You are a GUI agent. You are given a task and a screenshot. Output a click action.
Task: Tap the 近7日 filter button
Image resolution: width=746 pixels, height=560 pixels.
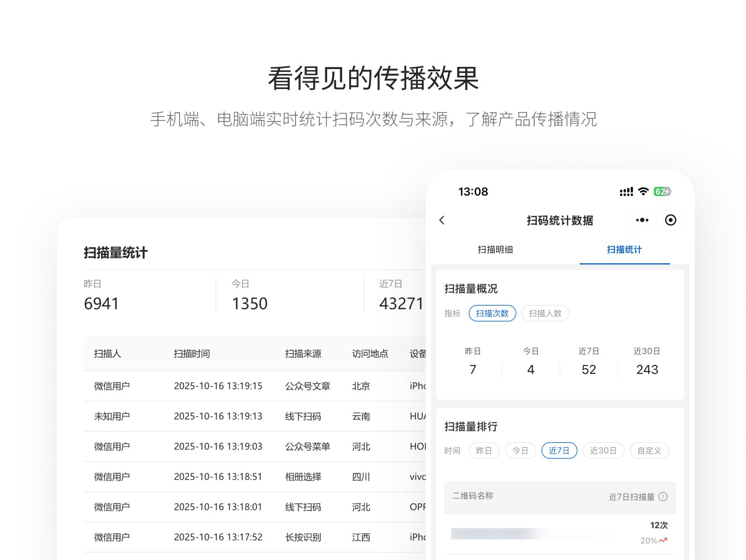(x=559, y=451)
